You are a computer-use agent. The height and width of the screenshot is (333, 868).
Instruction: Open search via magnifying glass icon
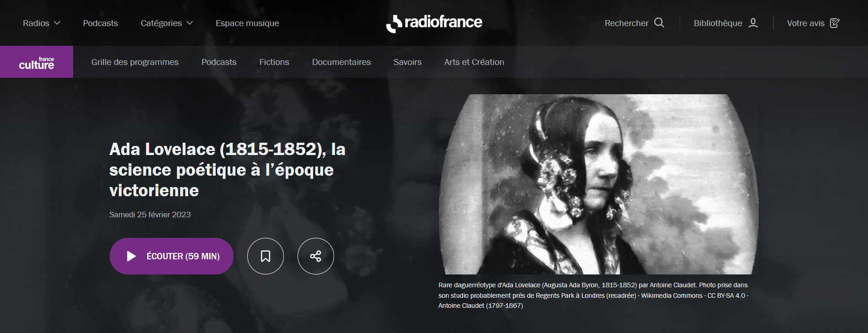[659, 23]
